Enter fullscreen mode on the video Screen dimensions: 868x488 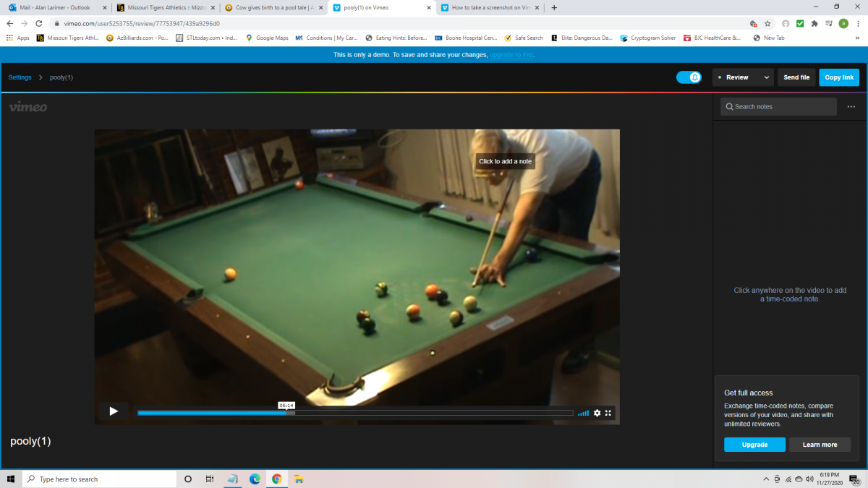pos(608,413)
